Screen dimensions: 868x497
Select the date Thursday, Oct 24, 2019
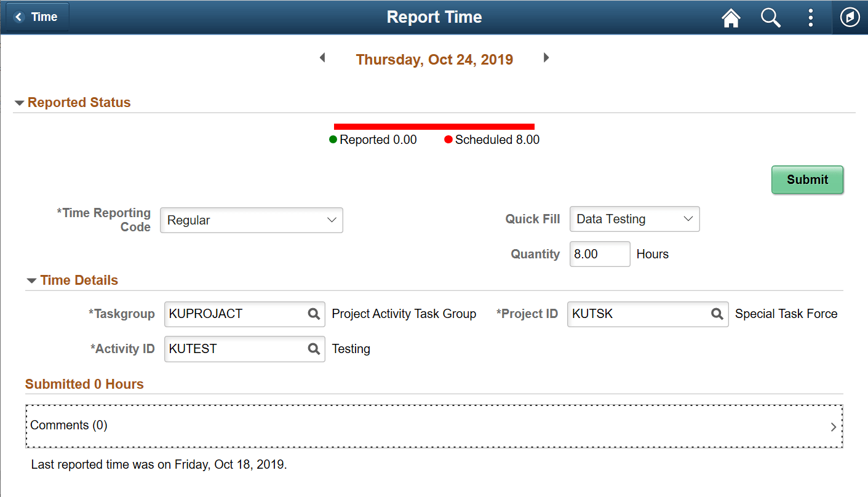[x=434, y=59]
